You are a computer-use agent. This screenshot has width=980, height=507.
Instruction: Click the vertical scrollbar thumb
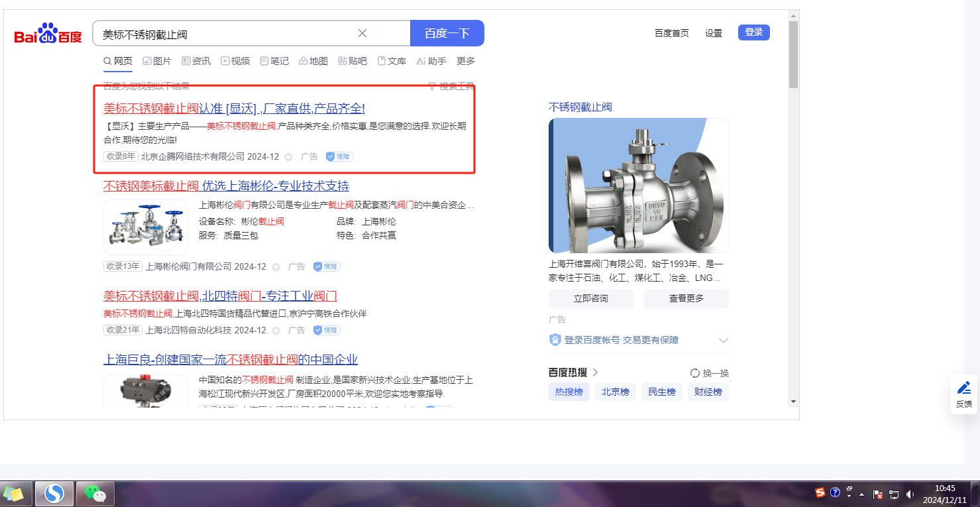(793, 54)
